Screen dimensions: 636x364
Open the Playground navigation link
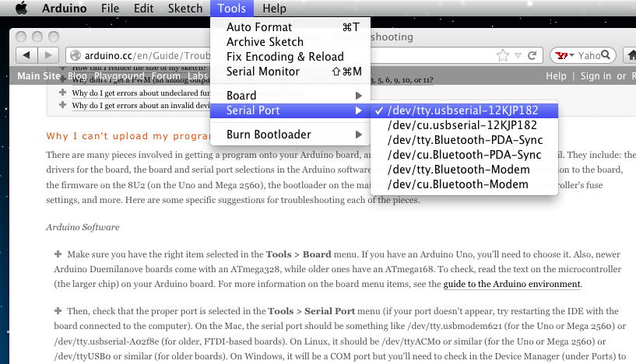click(119, 76)
